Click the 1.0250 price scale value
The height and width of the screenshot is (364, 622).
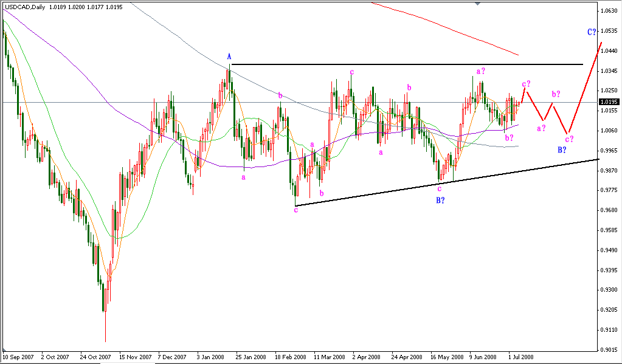tap(609, 91)
